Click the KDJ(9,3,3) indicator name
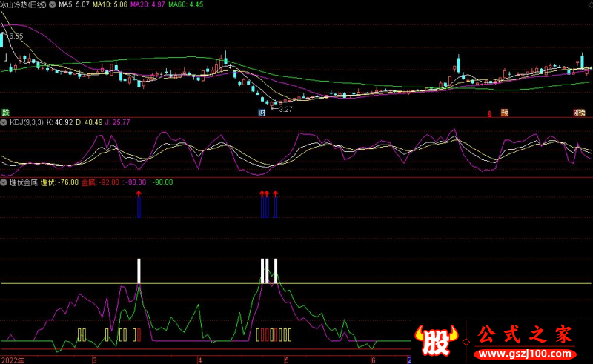The image size is (593, 364). click(x=27, y=122)
